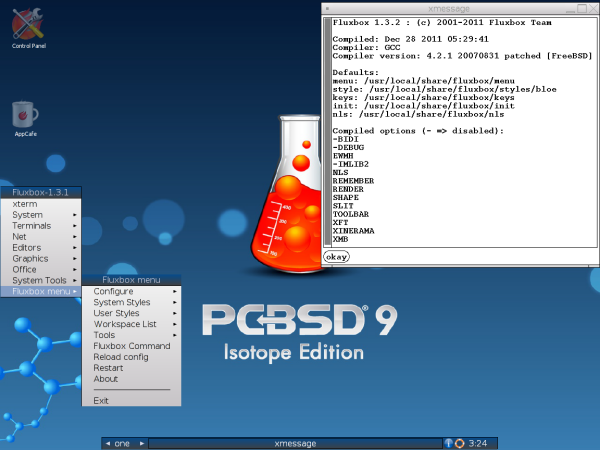Viewport: 600px width, 450px height.
Task: Click the Fluxbox-1.3.1 menu title
Action: pos(41,192)
